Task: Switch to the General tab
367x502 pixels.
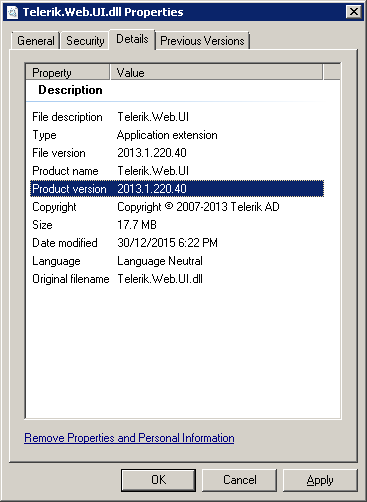Action: (35, 41)
